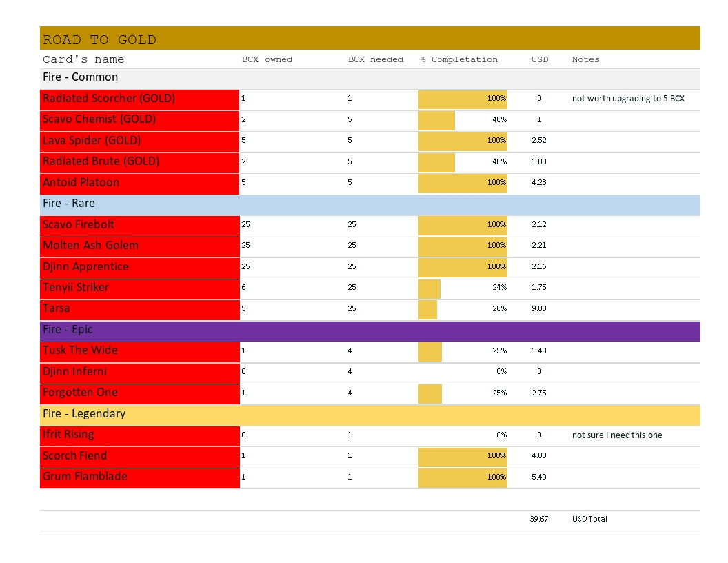The height and width of the screenshot is (563, 728).
Task: Click Molten Ash Golem's USD value 2.21
Action: (x=539, y=245)
